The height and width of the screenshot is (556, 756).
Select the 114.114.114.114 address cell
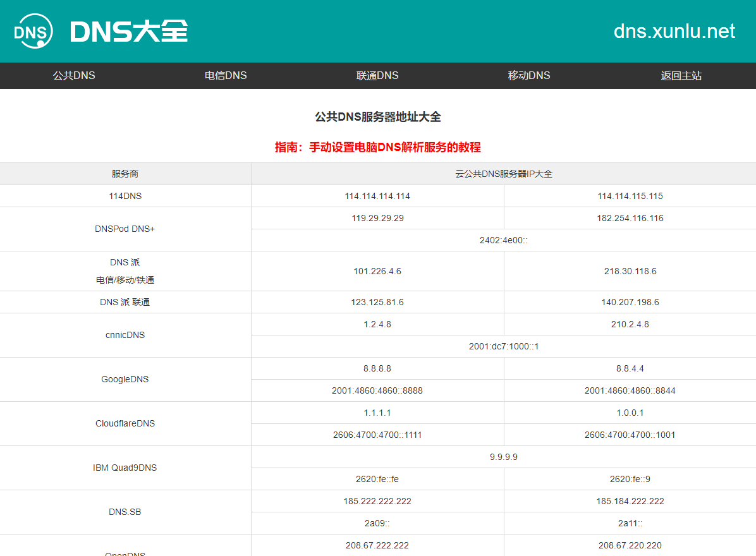pyautogui.click(x=377, y=196)
